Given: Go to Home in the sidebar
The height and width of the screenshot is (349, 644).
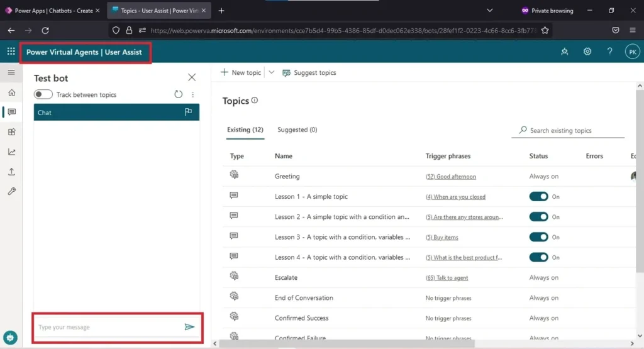Looking at the screenshot, I should pyautogui.click(x=11, y=92).
